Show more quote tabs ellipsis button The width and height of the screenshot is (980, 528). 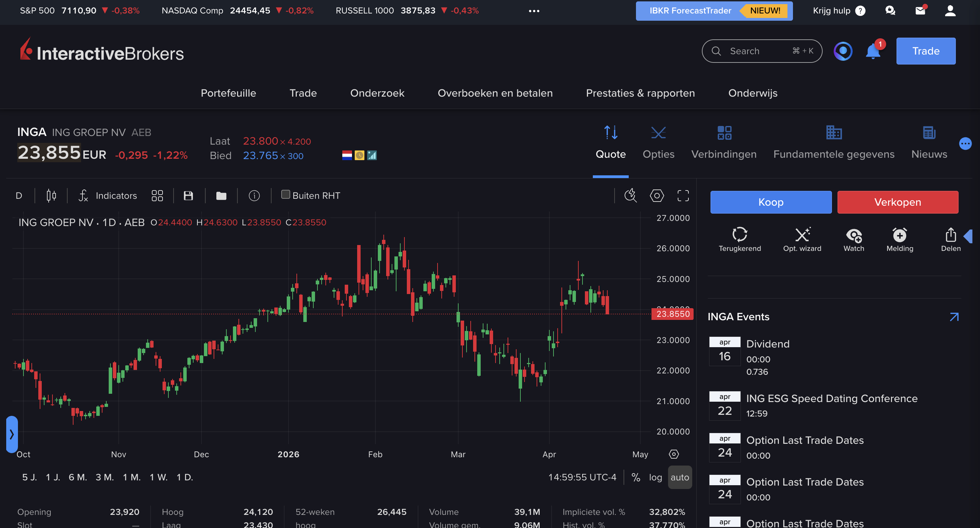[x=966, y=144]
